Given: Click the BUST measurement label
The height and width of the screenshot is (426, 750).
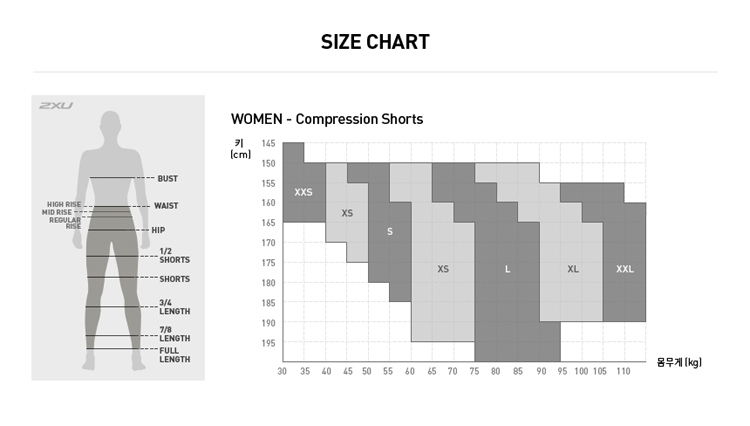Looking at the screenshot, I should tap(167, 179).
